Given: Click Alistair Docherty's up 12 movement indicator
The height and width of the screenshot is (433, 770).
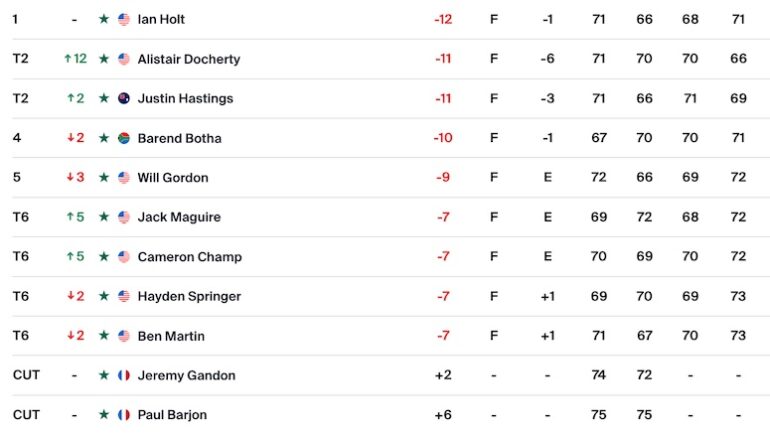Looking at the screenshot, I should point(75,59).
